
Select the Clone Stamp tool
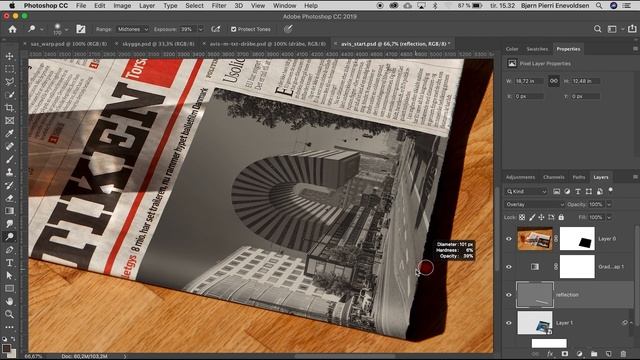[9, 172]
